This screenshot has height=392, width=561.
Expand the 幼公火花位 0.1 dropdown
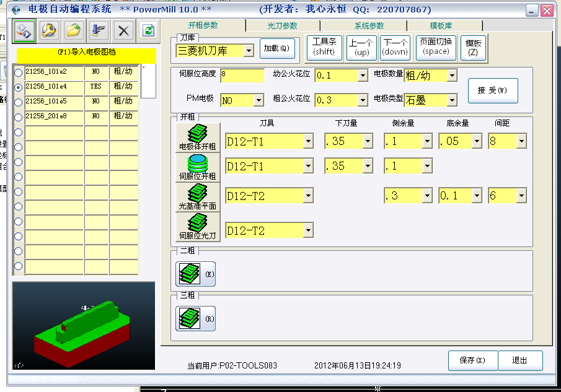coord(363,76)
